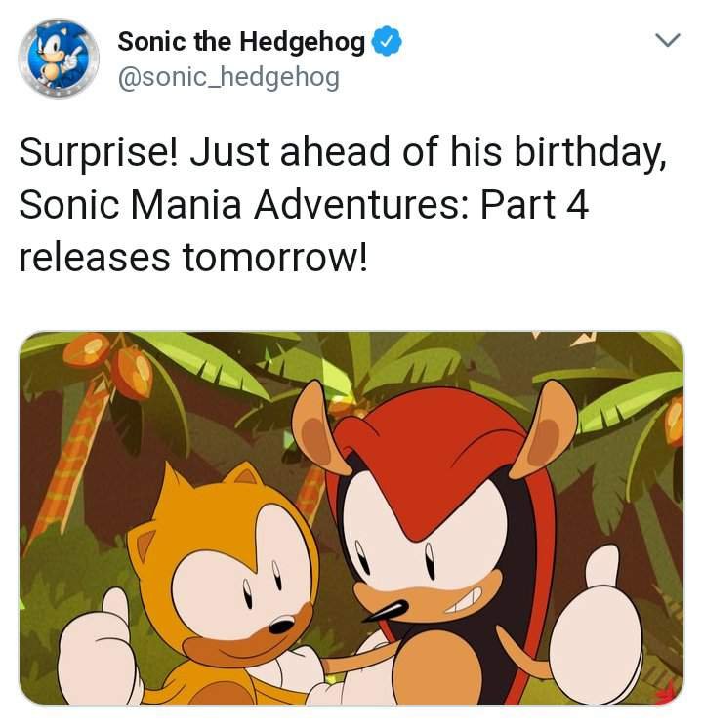Click the blue verified badge
The width and height of the screenshot is (703, 728).
pos(388,42)
